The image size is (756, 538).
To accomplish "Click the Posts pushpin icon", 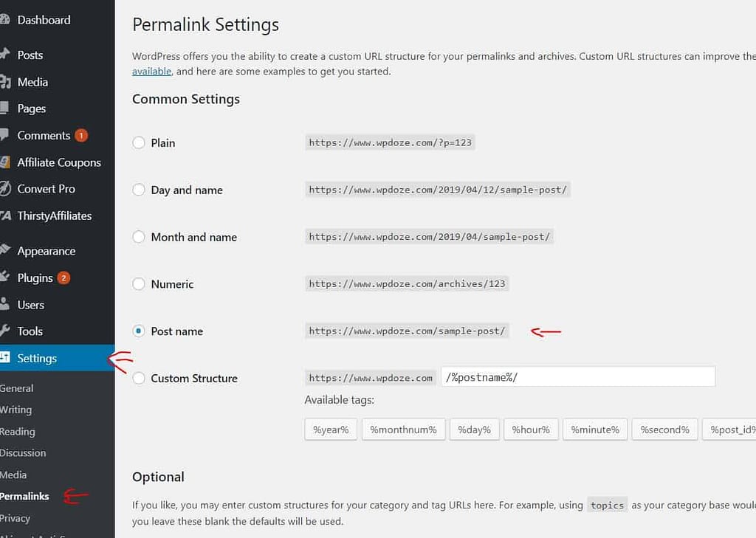I will coord(4,54).
